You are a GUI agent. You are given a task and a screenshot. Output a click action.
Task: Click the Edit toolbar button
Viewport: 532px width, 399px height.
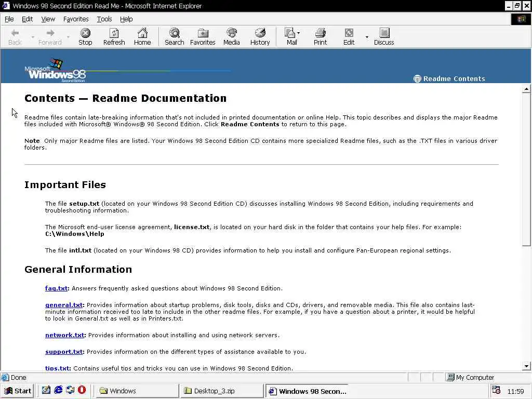pos(349,37)
